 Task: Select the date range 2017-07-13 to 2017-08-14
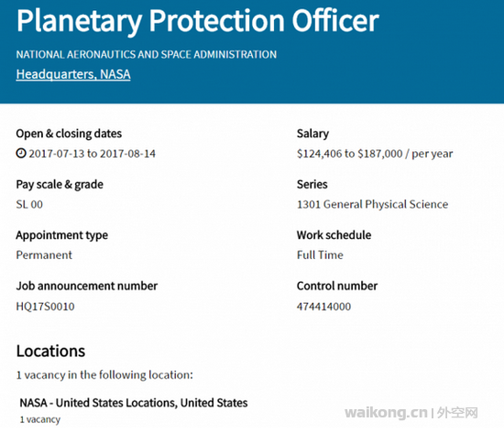[93, 154]
